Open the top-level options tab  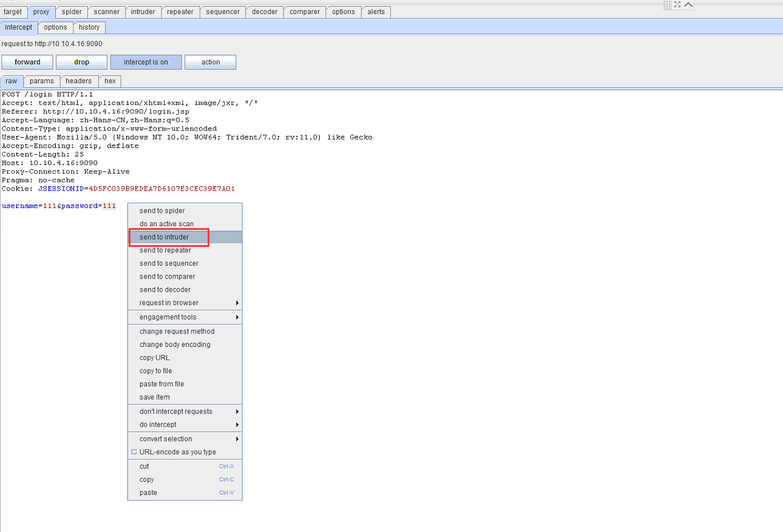click(344, 12)
